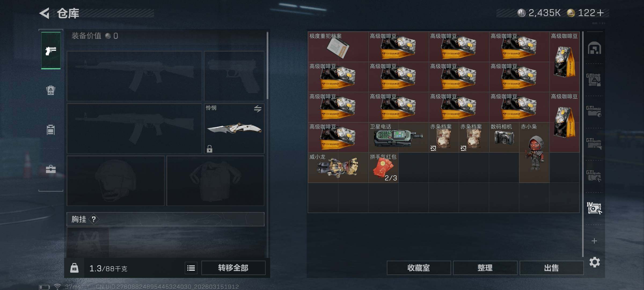Go back using the arrow beside 仓库
Image resolution: width=644 pixels, height=290 pixels.
click(45, 13)
